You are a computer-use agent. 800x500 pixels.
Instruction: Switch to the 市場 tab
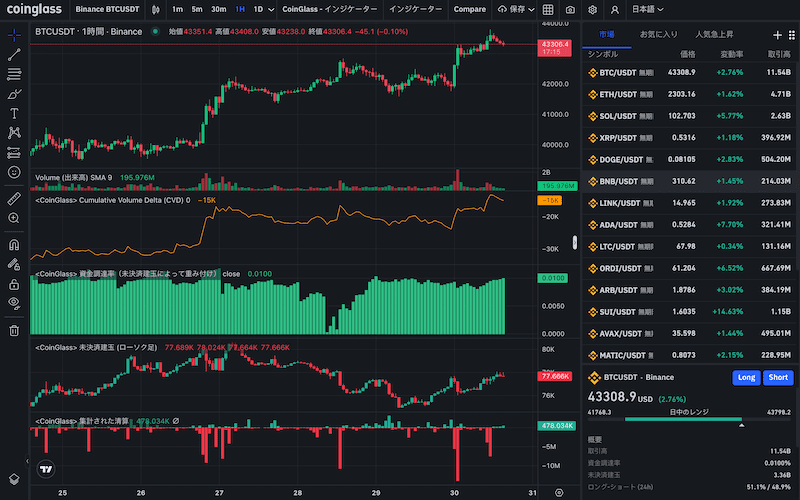607,34
